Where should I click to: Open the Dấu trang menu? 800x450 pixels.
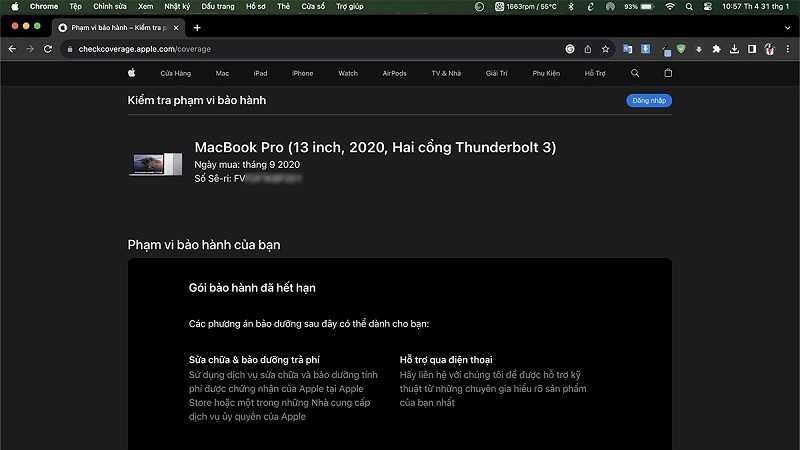point(218,7)
